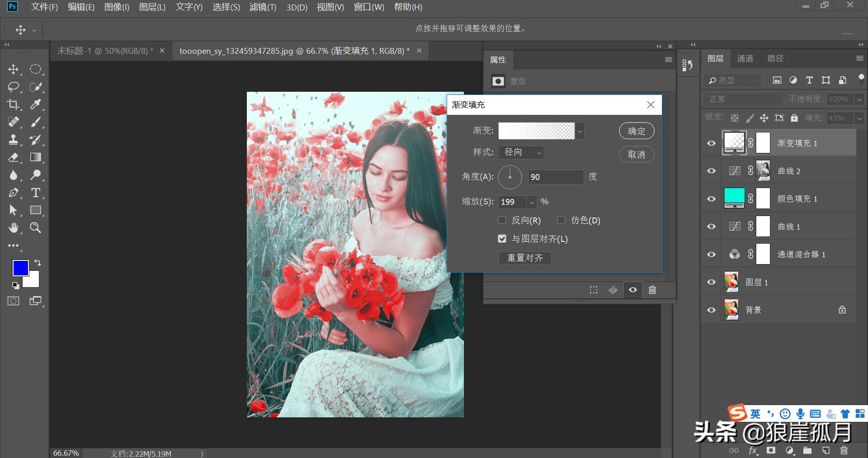This screenshot has width=868, height=458.
Task: Select the Zoom tool
Action: (36, 228)
